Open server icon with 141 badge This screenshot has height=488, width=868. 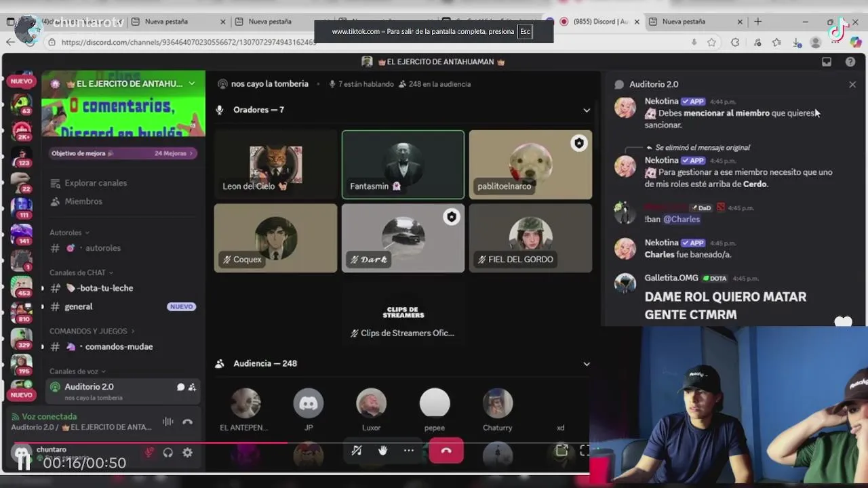click(x=21, y=234)
